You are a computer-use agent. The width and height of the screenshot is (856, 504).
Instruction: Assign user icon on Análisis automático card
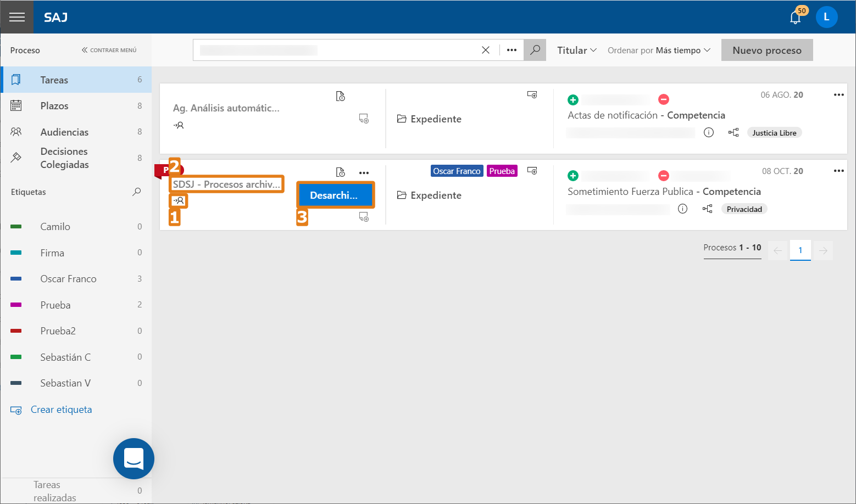(x=179, y=125)
